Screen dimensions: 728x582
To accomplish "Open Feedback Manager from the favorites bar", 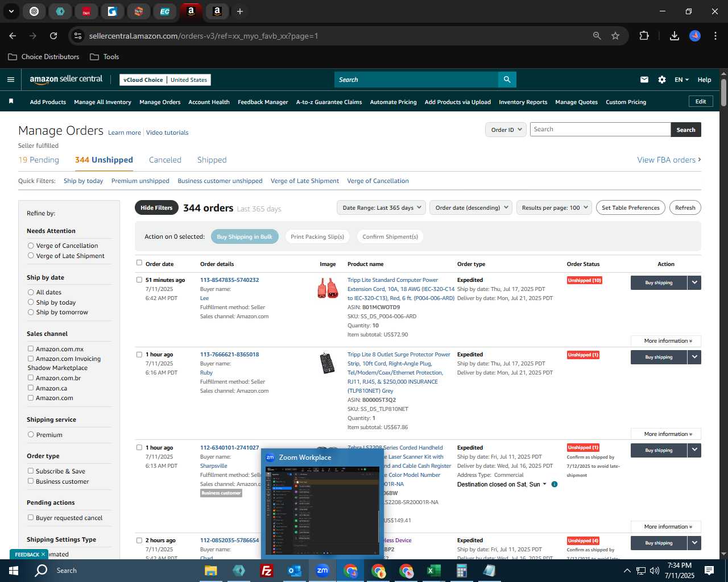I will [x=263, y=102].
